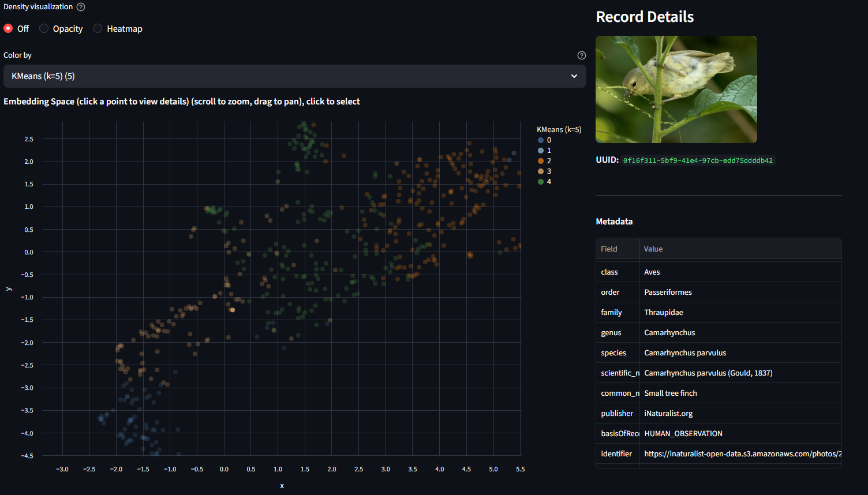Click help icon beside Density visualization

pos(81,7)
